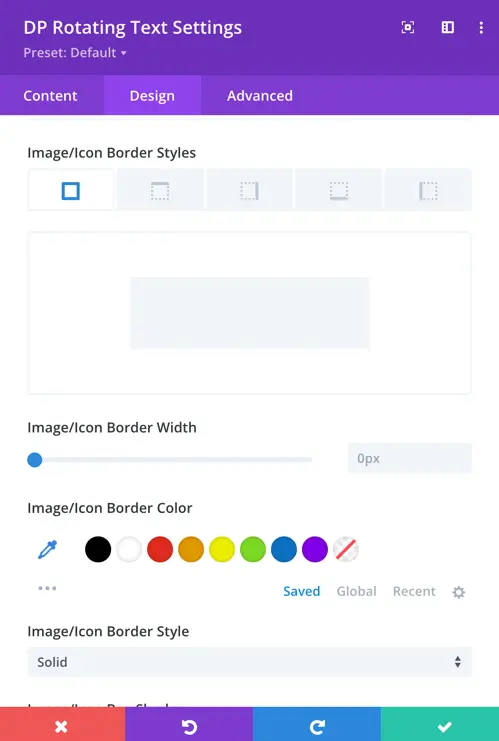Pick a color with the eyedropper icon
499x741 pixels.
pyautogui.click(x=47, y=549)
